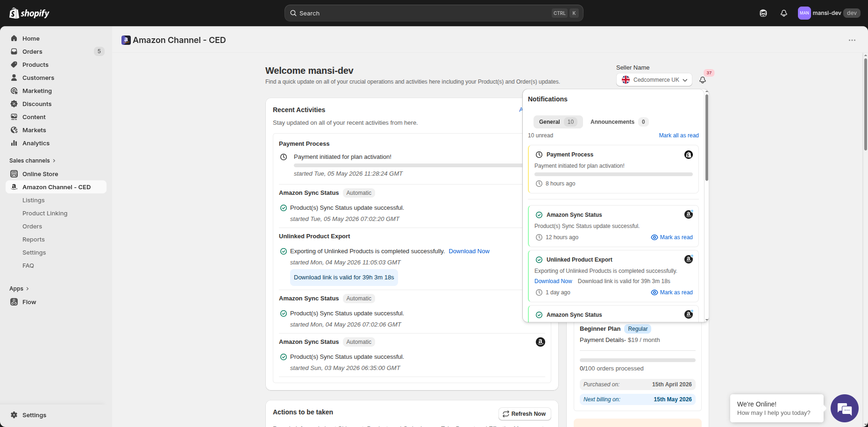The image size is (868, 427).
Task: Click the Purchased on 15th April 2026 row
Action: [638, 384]
